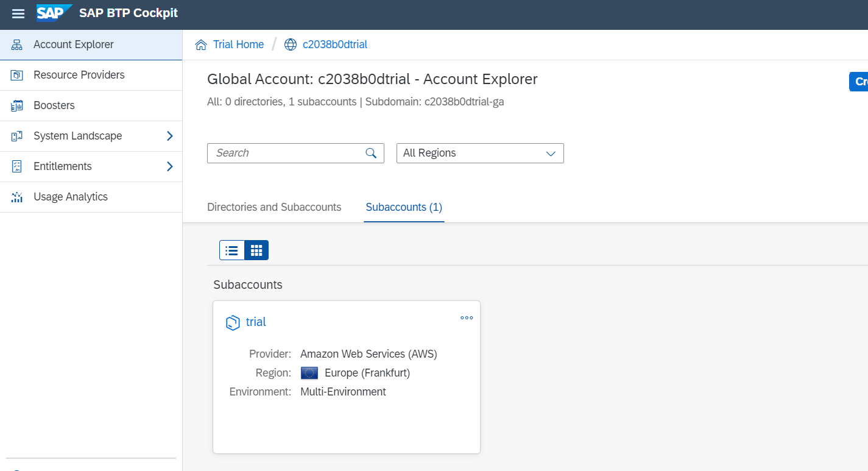
Task: Click the trial subaccount cube icon
Action: click(x=233, y=323)
